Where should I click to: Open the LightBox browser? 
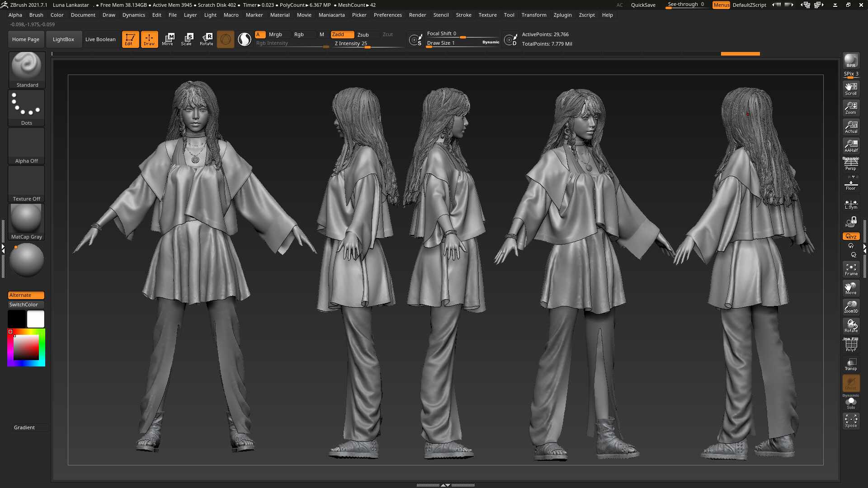64,39
